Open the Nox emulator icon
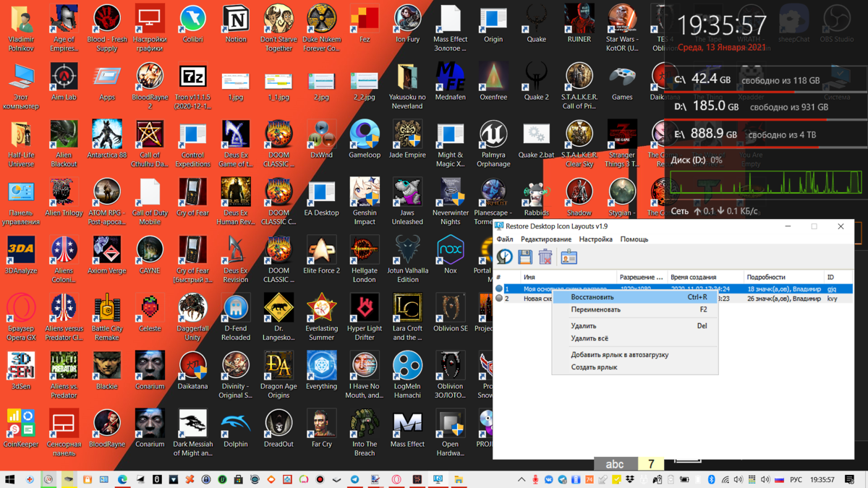This screenshot has height=488, width=868. tap(450, 254)
